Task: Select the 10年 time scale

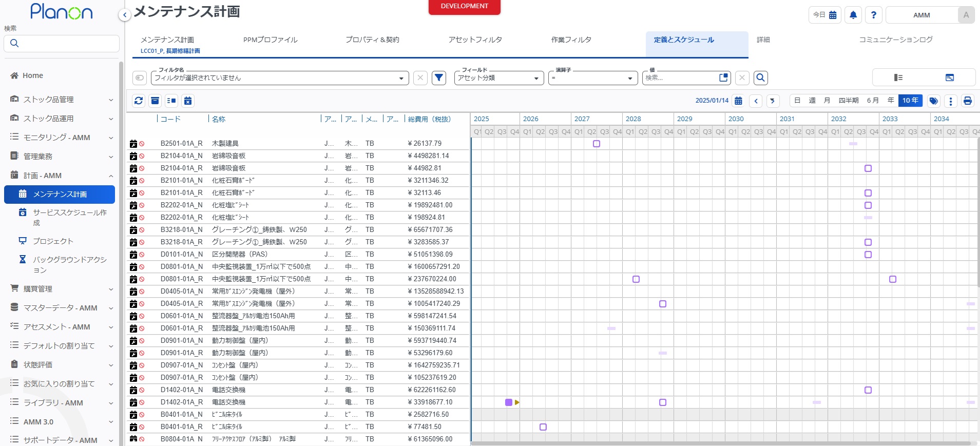Action: tap(910, 101)
